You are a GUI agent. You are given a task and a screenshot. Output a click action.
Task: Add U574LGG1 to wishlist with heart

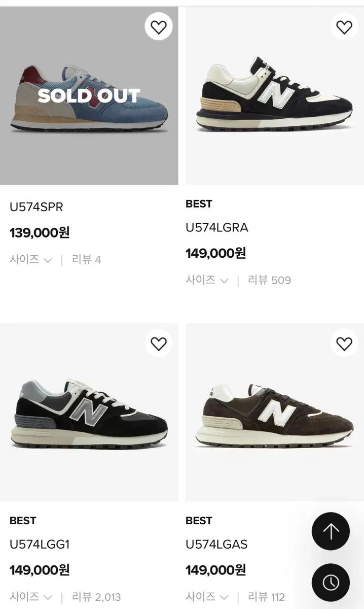(x=159, y=344)
